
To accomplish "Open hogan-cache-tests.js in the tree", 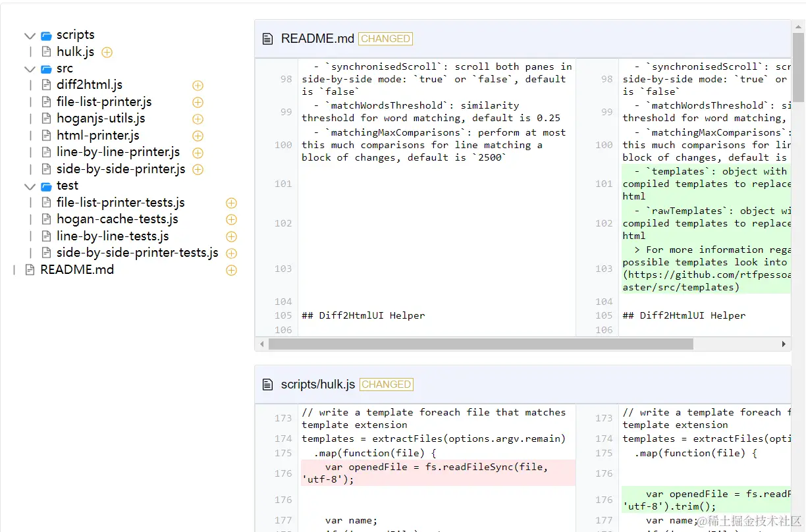I will 117,219.
